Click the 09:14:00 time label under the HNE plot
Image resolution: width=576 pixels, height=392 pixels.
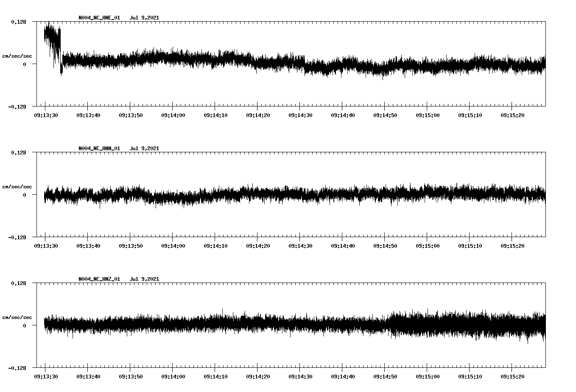click(x=173, y=115)
